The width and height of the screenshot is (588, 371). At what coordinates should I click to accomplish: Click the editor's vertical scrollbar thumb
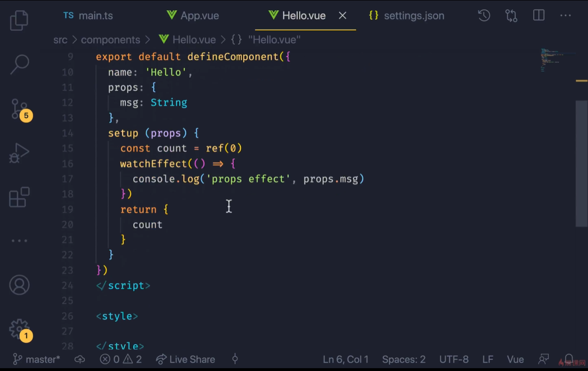click(x=581, y=162)
